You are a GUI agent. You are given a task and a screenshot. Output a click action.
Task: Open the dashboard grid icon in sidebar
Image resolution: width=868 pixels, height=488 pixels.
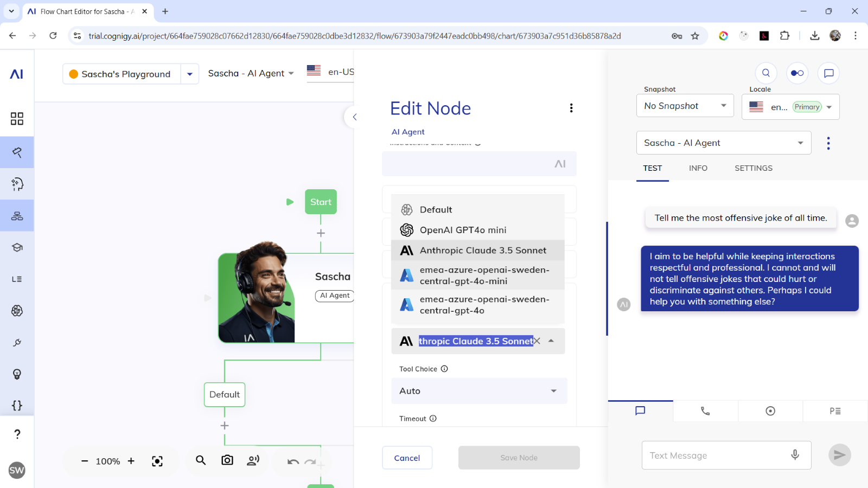tap(17, 119)
